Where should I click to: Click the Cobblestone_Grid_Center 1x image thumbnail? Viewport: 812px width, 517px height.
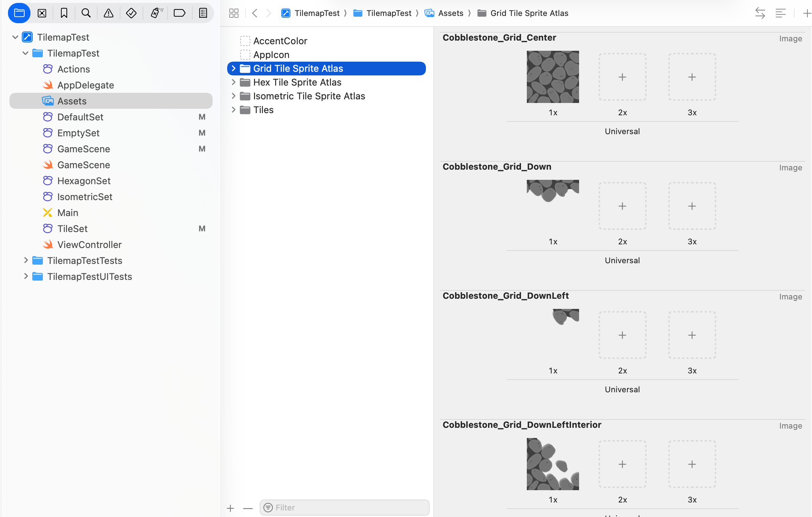coord(553,77)
